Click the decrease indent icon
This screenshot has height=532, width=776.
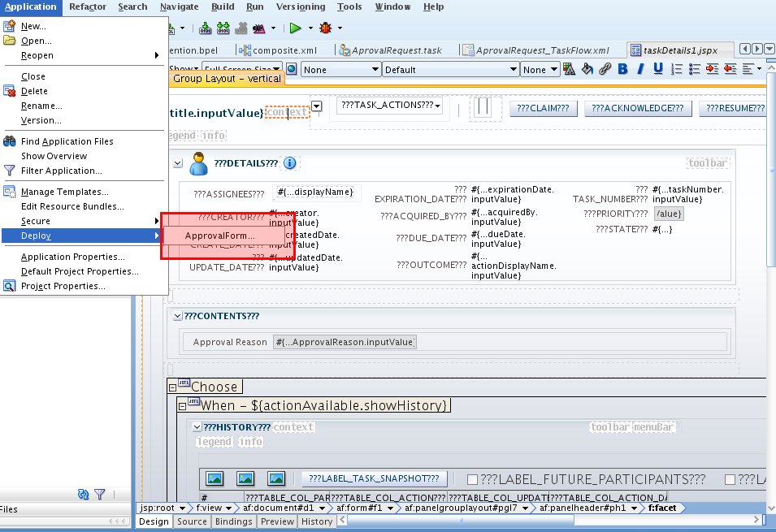coord(730,69)
